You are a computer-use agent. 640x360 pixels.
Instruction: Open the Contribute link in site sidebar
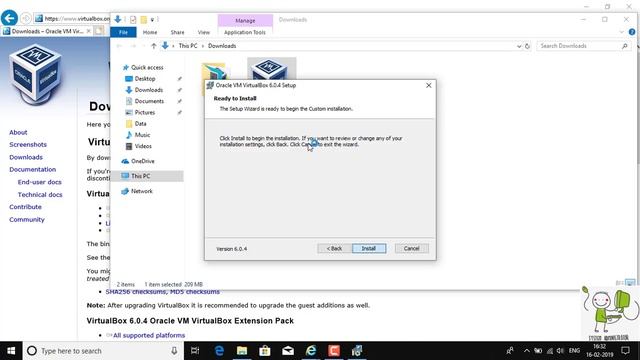point(25,207)
